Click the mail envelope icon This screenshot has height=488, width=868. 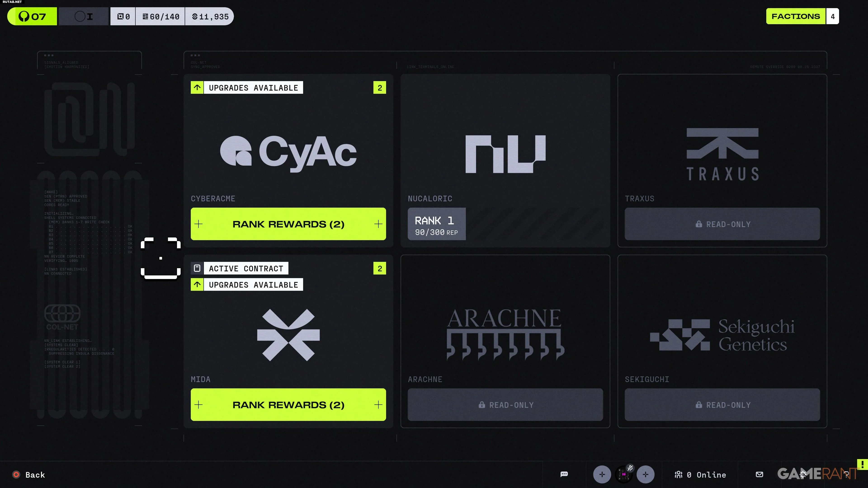[759, 474]
